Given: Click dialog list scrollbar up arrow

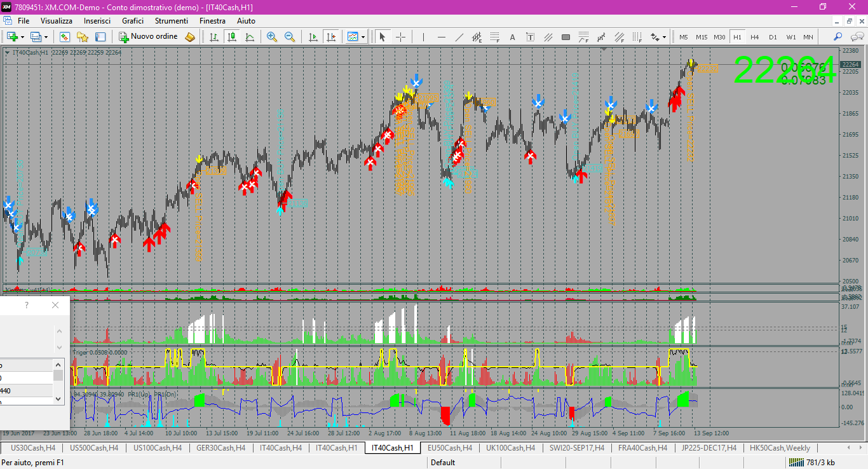Looking at the screenshot, I should (58, 365).
